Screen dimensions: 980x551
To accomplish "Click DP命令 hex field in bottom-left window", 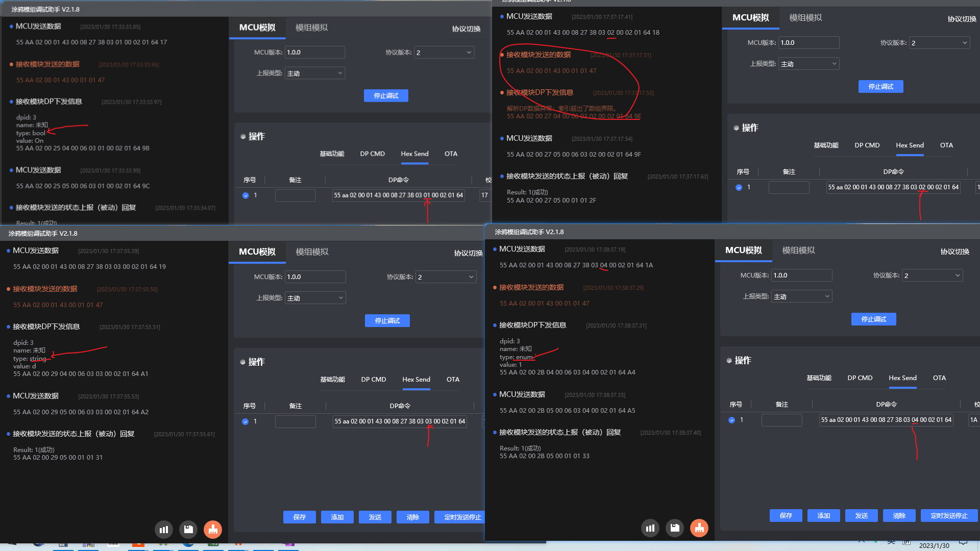I will point(400,421).
